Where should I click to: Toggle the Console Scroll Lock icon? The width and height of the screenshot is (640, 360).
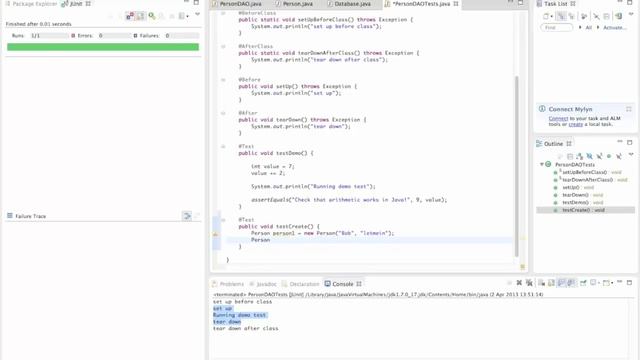point(551,282)
